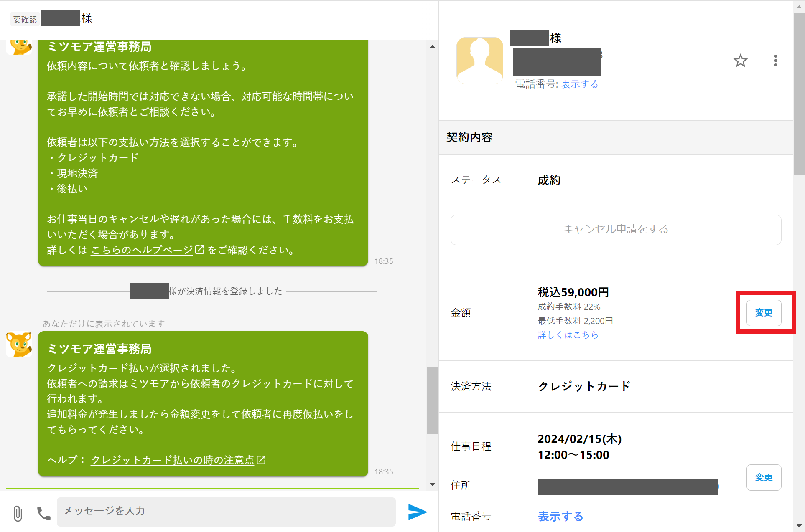Open the three-dot more options menu
Viewport: 805px width, 532px height.
coord(775,61)
